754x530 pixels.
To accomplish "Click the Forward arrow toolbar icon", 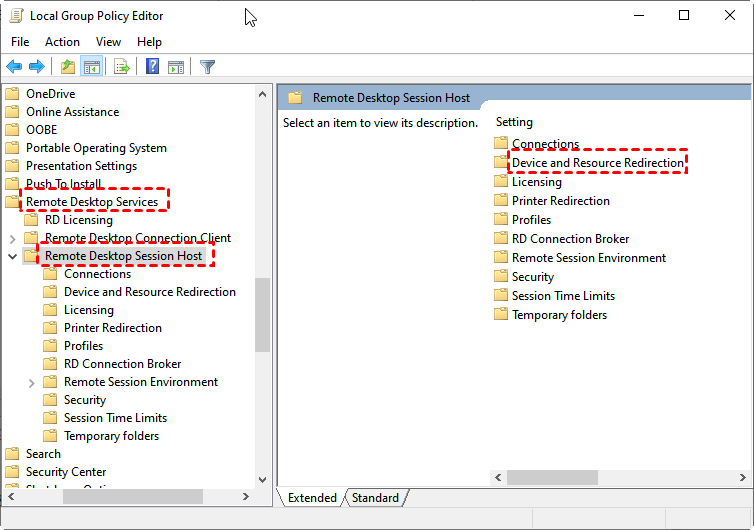I will tap(37, 66).
